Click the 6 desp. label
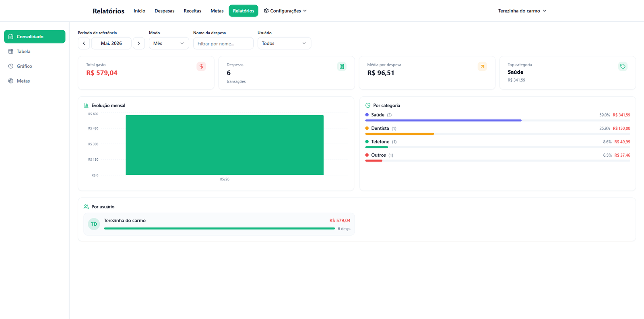644x319 pixels. 344,229
